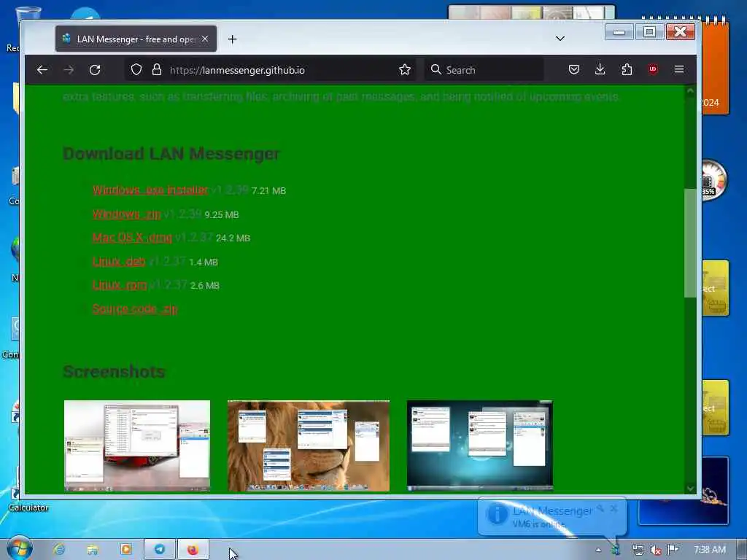Open the first screenshot with red car wallpaper
Viewport: 747px width, 560px height.
coord(136,446)
